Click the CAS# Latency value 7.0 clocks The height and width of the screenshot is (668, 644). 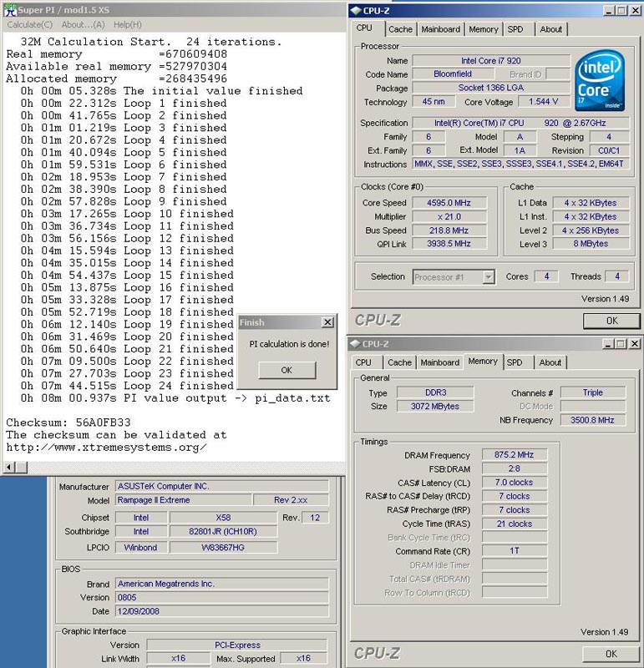(514, 483)
